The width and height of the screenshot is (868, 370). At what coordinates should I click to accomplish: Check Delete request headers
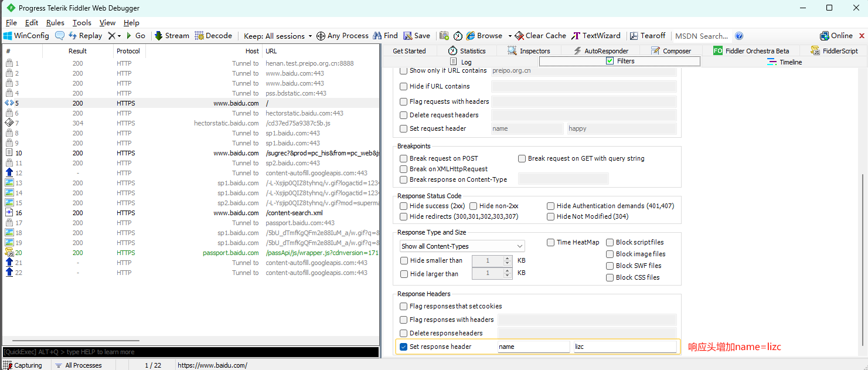pos(403,115)
